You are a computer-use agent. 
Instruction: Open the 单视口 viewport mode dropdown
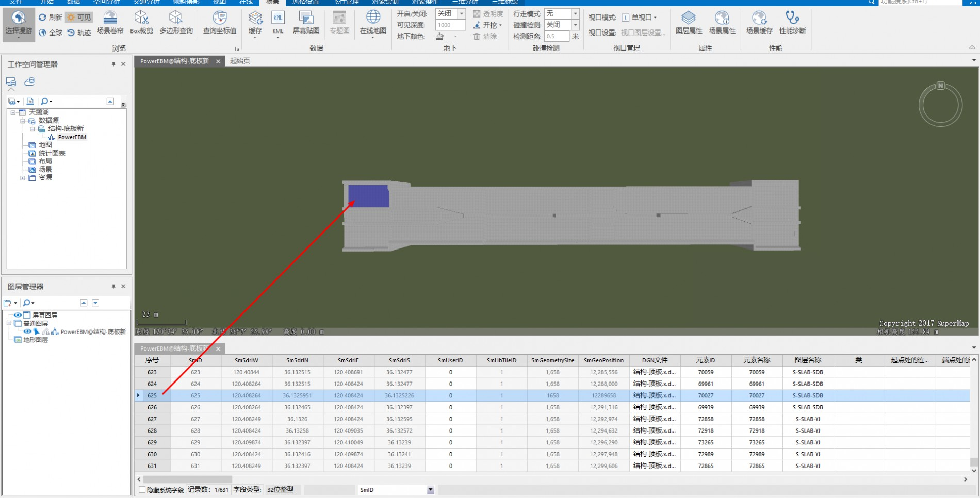tap(640, 18)
